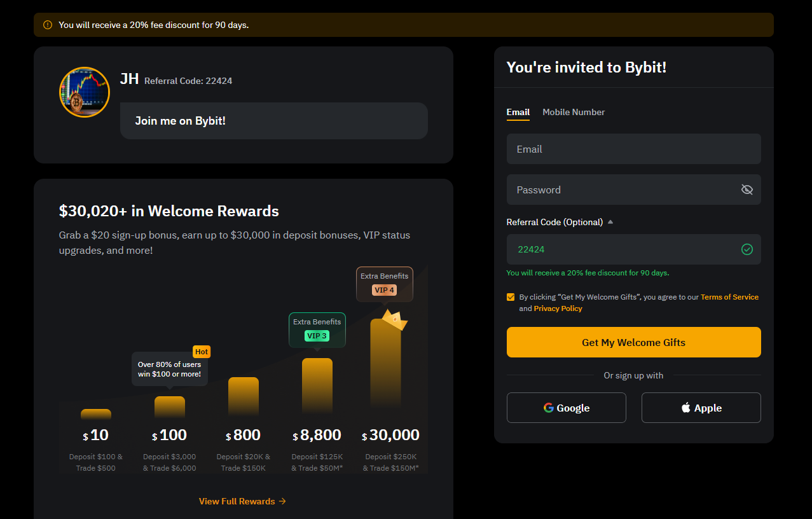Click the "Join me on Bybit!" message bubble
The image size is (812, 519).
(274, 121)
